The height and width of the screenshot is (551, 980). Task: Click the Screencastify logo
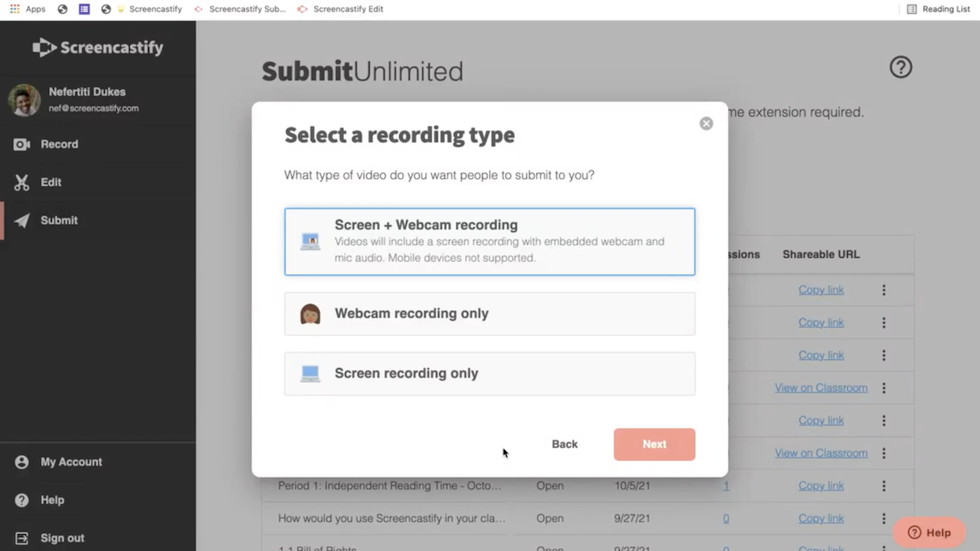pos(98,48)
